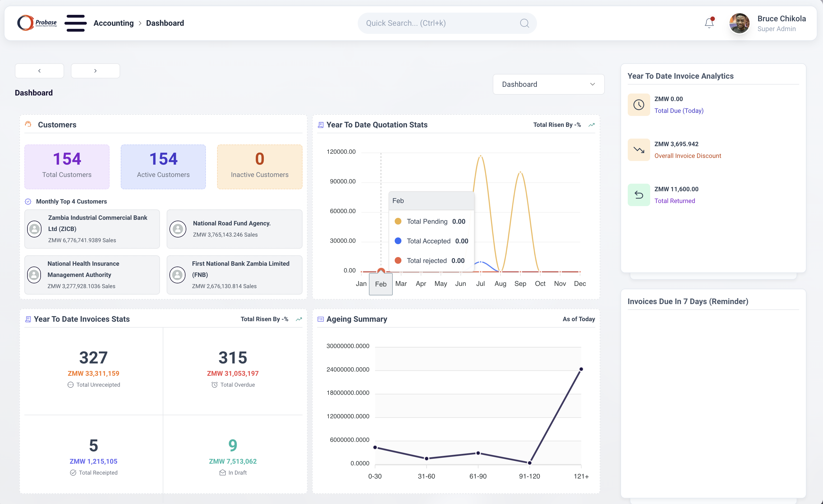Open the Dashboard dropdown selector
The image size is (823, 504).
point(548,84)
